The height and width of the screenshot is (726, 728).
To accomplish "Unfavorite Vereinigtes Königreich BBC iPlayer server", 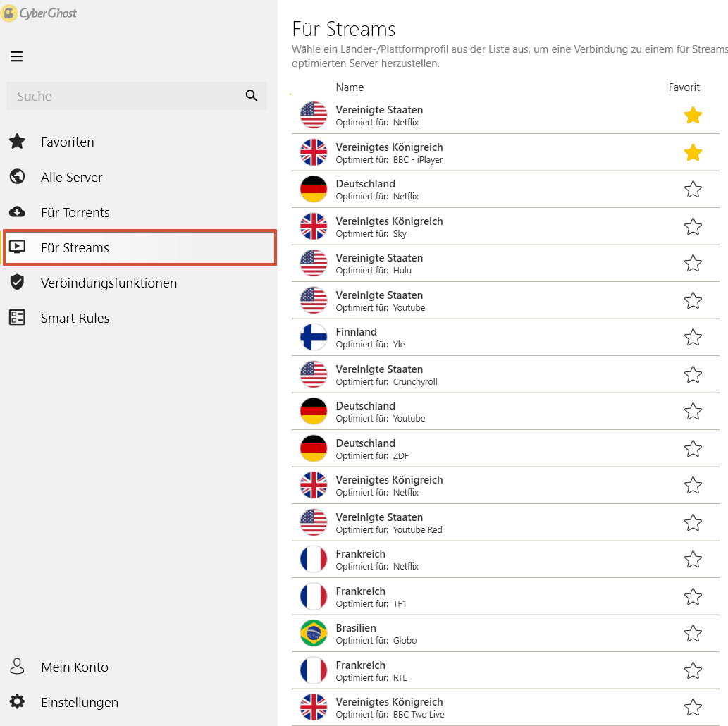I will [693, 152].
